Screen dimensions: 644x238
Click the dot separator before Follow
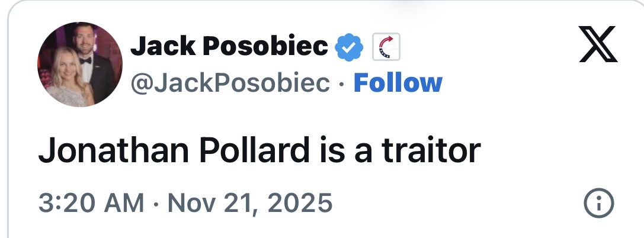coord(342,84)
